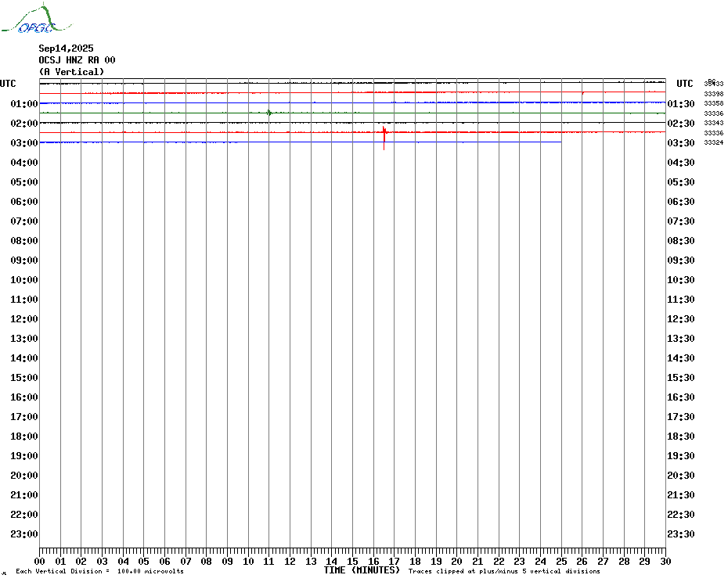Click the trace offset value 33398
The image size is (728, 582).
pyautogui.click(x=714, y=94)
